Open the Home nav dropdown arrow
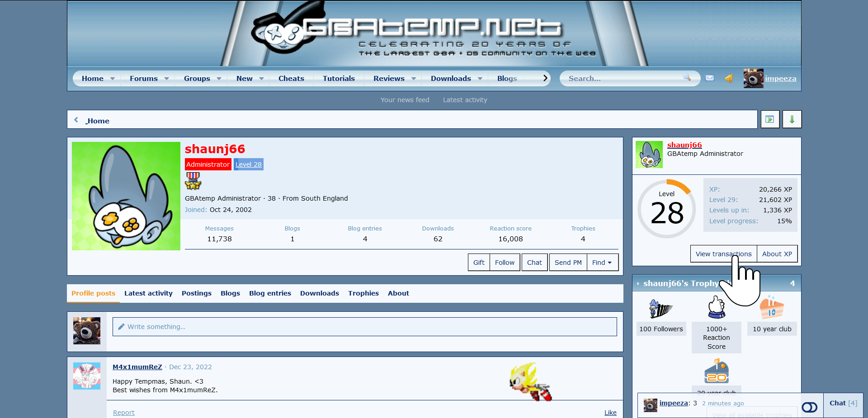This screenshot has height=418, width=868. tap(113, 79)
